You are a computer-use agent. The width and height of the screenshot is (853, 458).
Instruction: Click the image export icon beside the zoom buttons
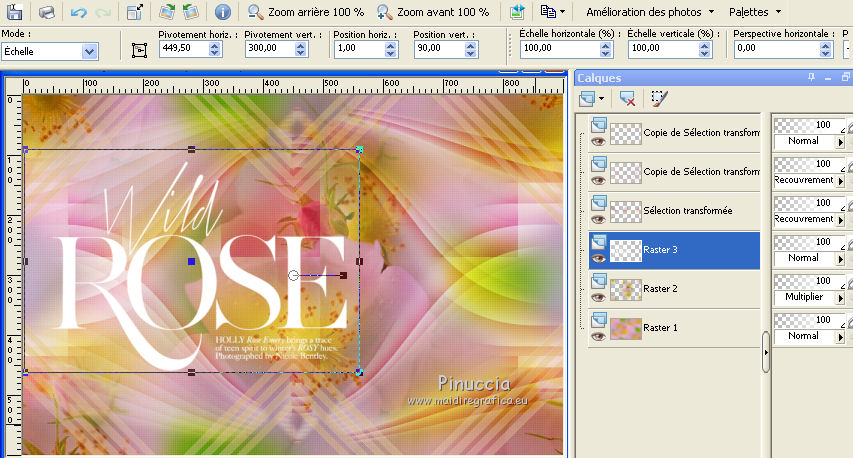click(517, 12)
